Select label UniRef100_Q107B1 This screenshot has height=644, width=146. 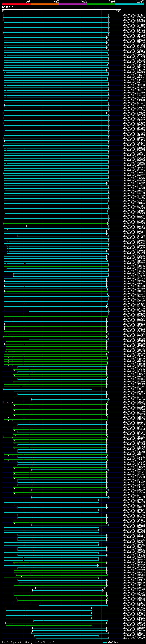[134, 578]
